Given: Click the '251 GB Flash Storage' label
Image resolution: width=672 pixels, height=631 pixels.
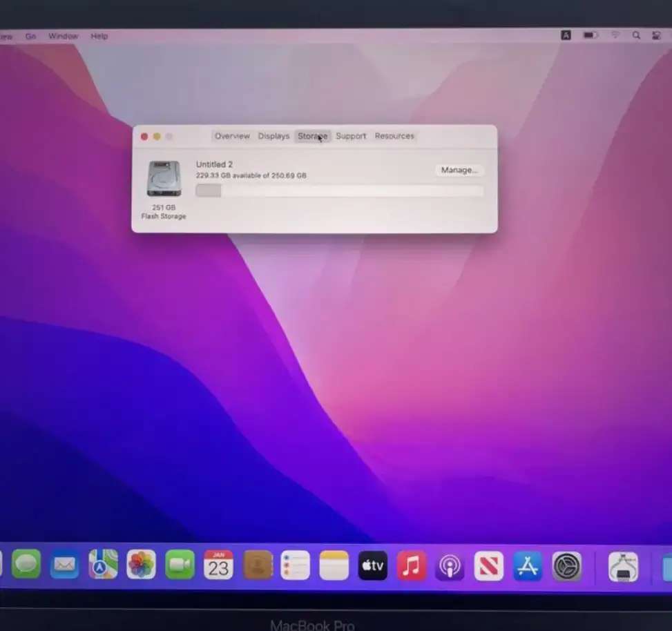Looking at the screenshot, I should tap(164, 212).
